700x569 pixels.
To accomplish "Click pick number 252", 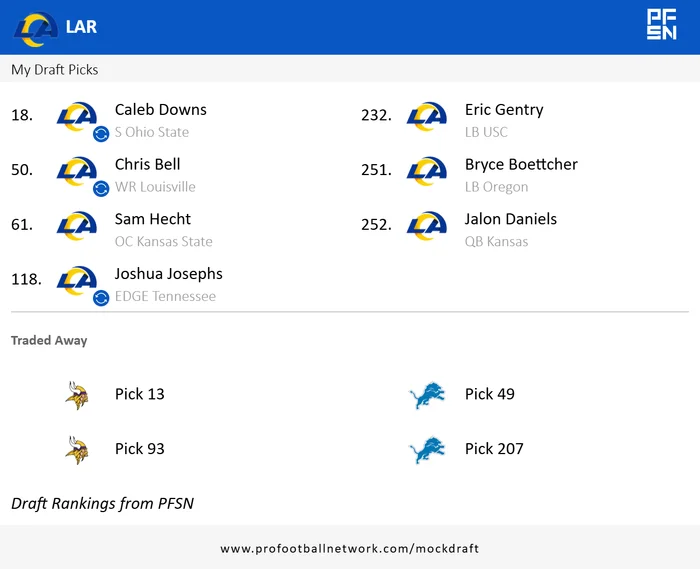I will (x=376, y=224).
